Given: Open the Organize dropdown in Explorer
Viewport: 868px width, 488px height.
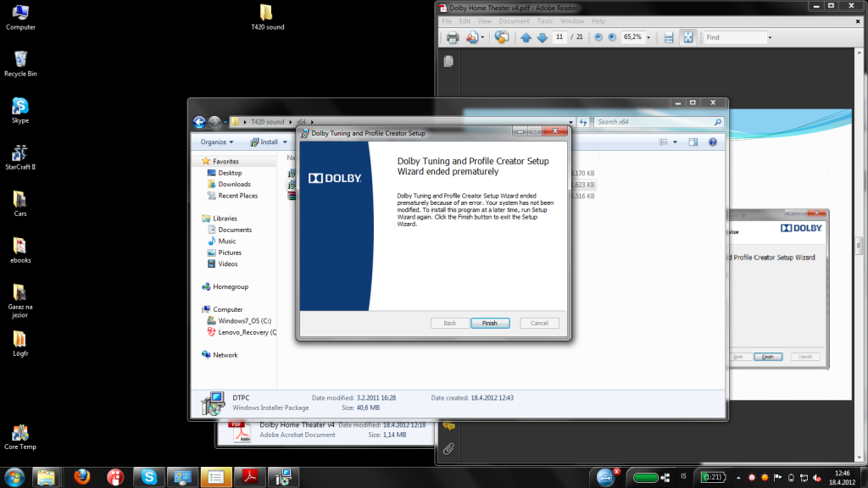Looking at the screenshot, I should point(216,142).
